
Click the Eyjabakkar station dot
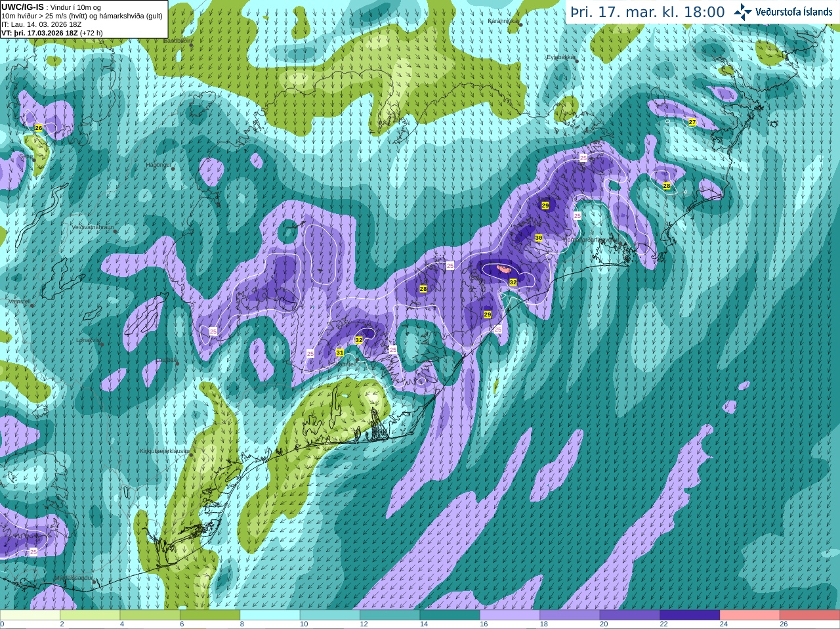click(x=576, y=60)
